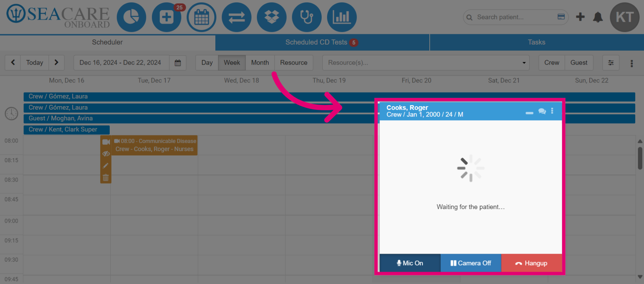Click the Mon, Dec 16 column header
This screenshot has height=284, width=644.
pos(67,80)
